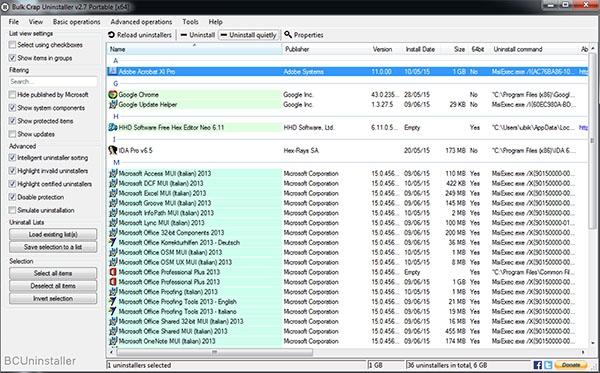Image resolution: width=600 pixels, height=373 pixels.
Task: Click the Microsoft Lync MUI icon
Action: pos(112,223)
